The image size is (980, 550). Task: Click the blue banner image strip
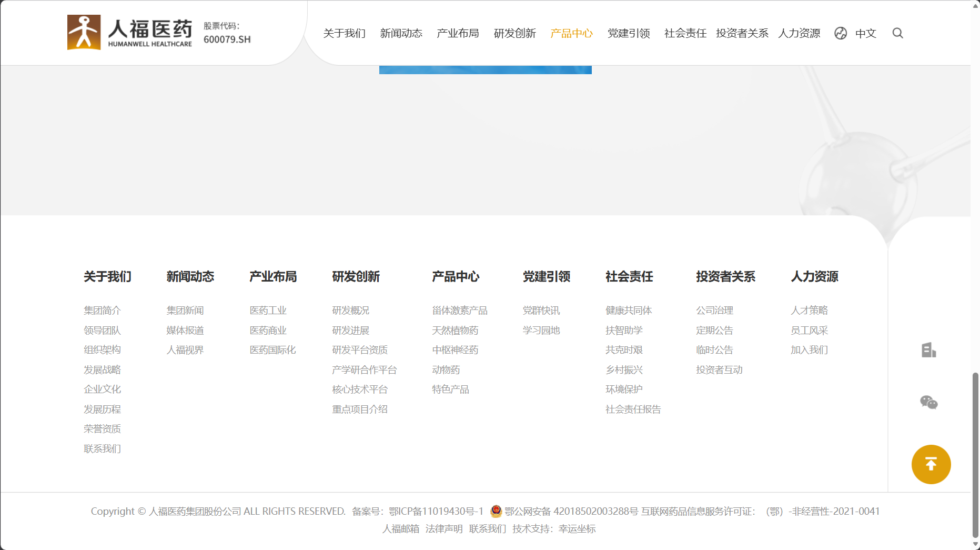tap(485, 70)
